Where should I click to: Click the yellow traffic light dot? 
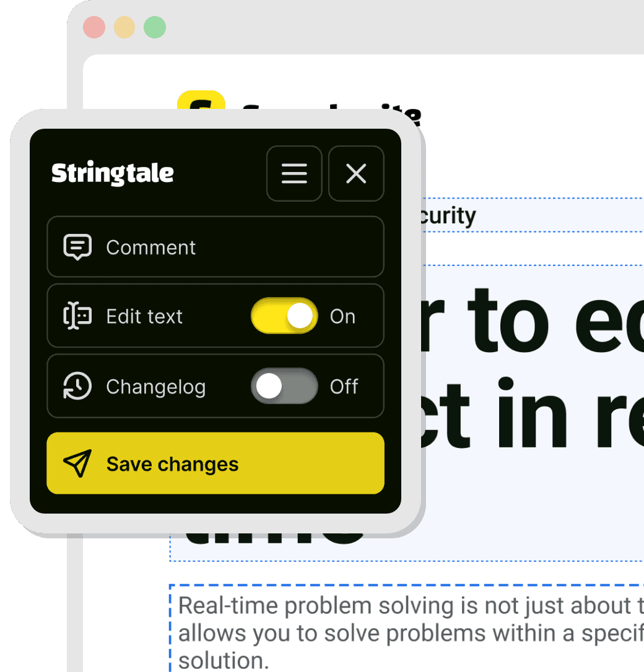[x=123, y=27]
